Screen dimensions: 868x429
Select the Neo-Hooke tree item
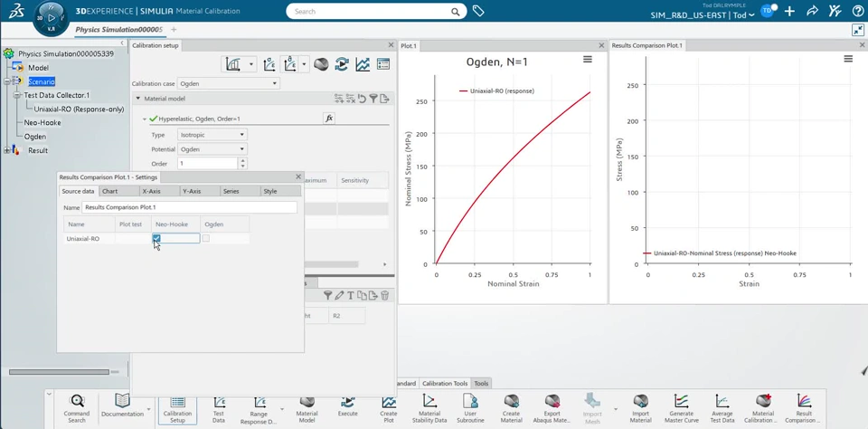42,122
